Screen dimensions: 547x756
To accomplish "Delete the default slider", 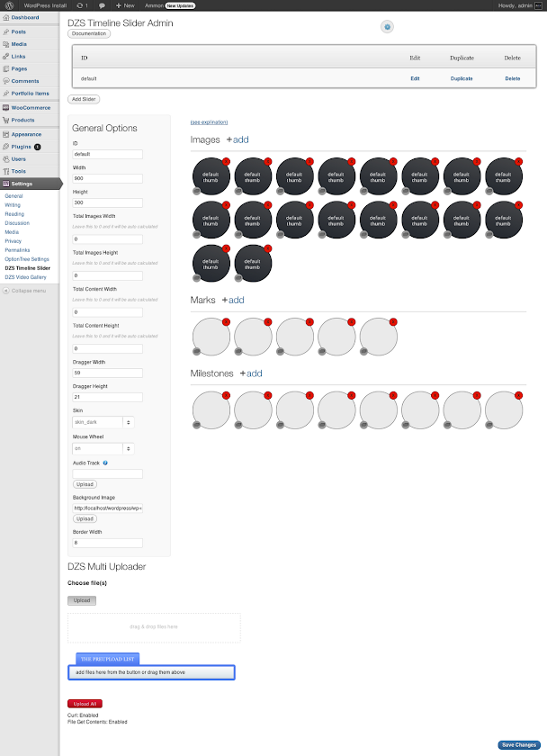I will click(x=512, y=78).
